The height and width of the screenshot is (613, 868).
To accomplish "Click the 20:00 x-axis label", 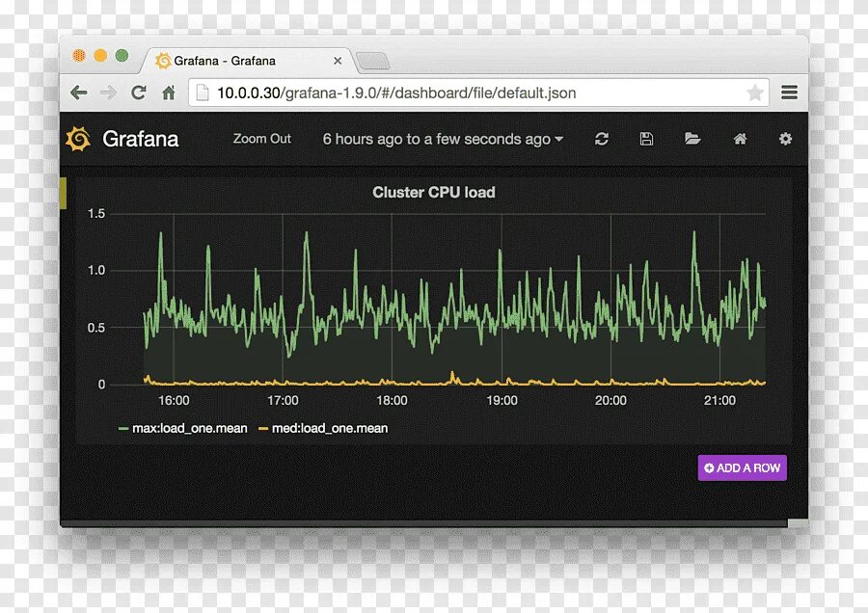I will (610, 400).
